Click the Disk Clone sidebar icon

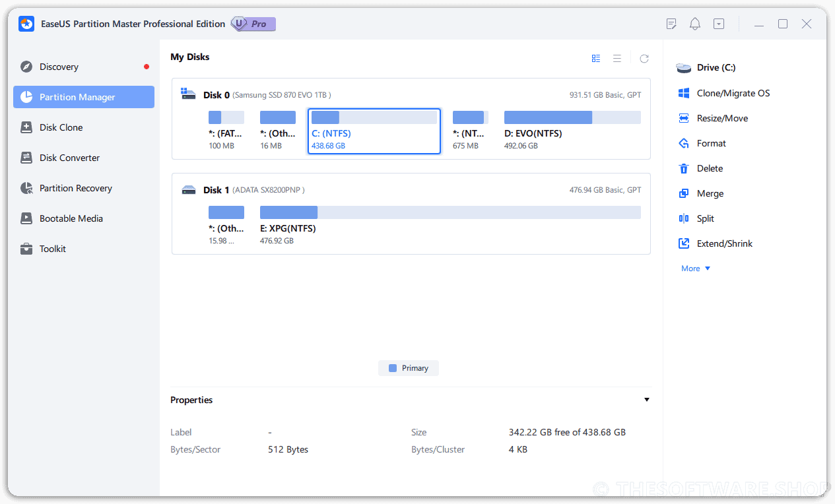tap(26, 127)
